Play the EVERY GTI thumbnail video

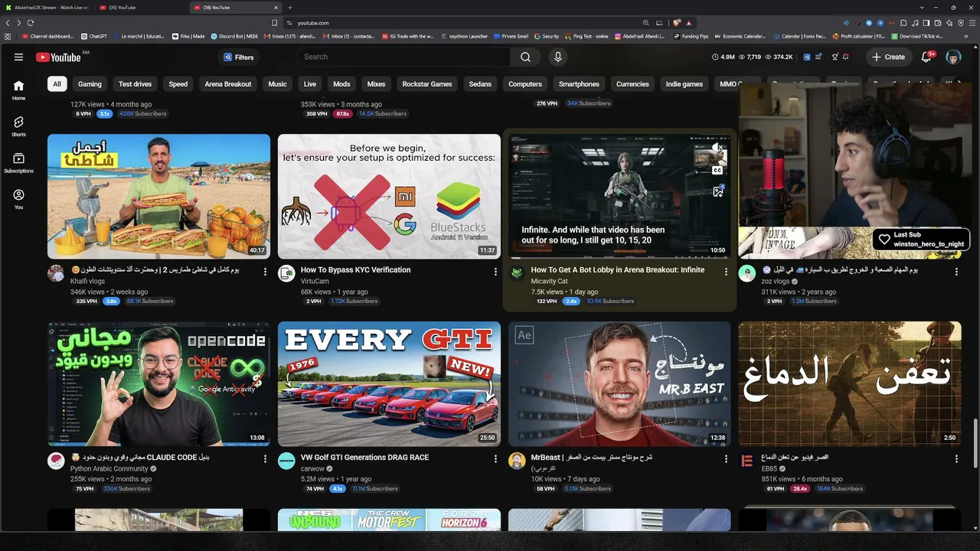click(389, 384)
